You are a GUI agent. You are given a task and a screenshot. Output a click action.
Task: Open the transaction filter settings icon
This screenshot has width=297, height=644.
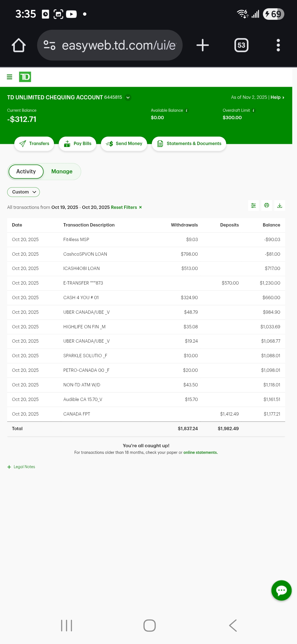click(253, 205)
